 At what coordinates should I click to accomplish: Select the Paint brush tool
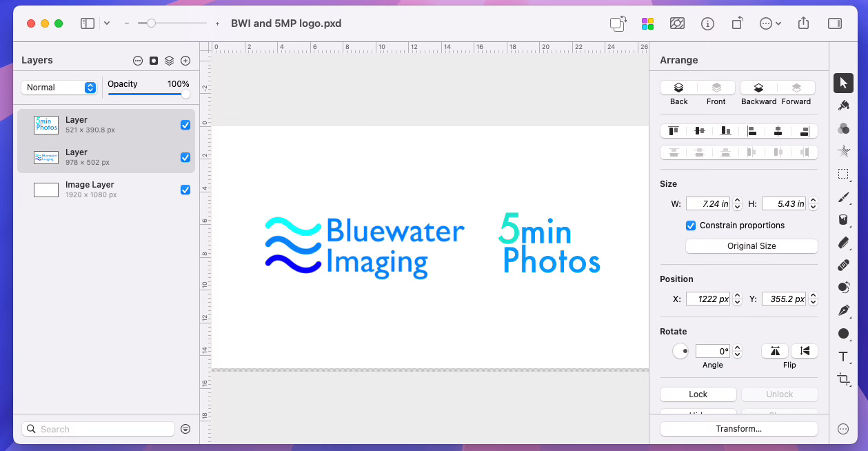pyautogui.click(x=843, y=197)
